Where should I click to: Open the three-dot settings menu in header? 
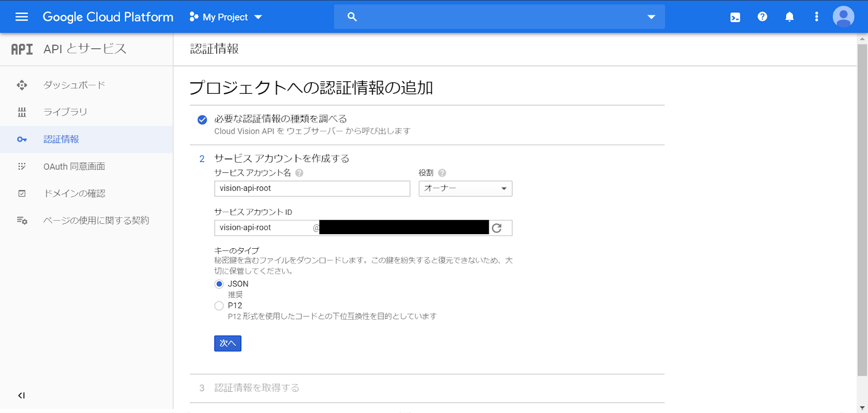click(816, 17)
